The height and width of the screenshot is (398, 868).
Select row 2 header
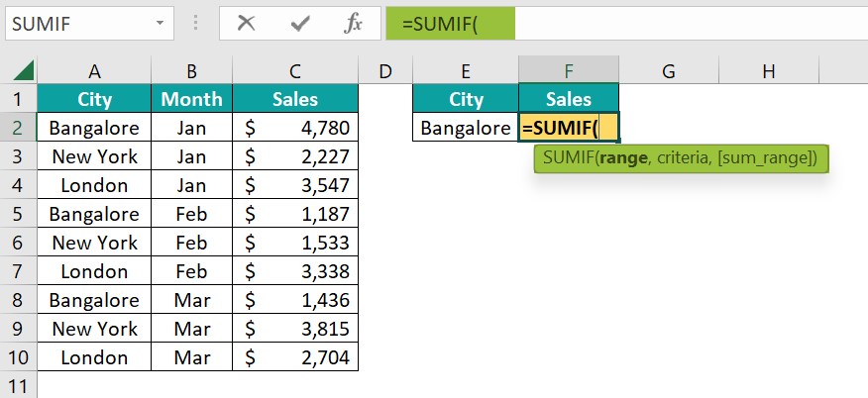[18, 128]
